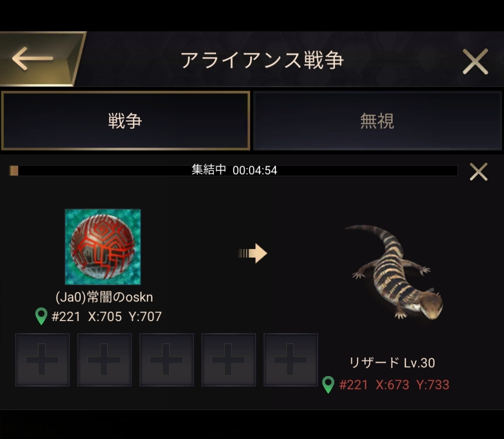Cancel the rally with the small X
The image size is (504, 439).
(479, 172)
